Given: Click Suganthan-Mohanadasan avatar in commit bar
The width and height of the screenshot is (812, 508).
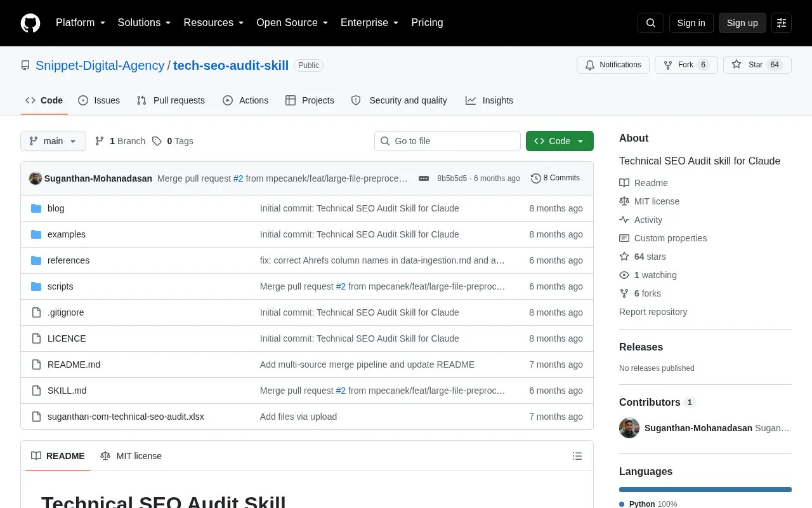Looking at the screenshot, I should coord(36,178).
